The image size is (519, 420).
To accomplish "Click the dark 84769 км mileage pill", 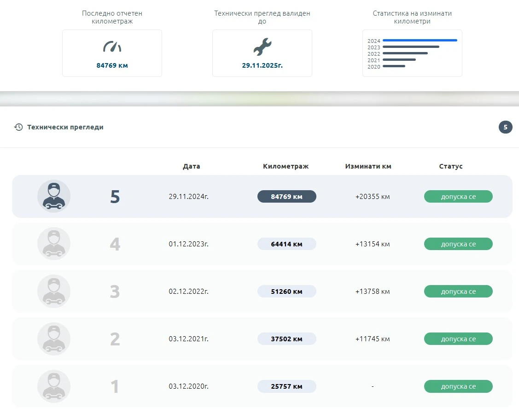I will tap(286, 197).
